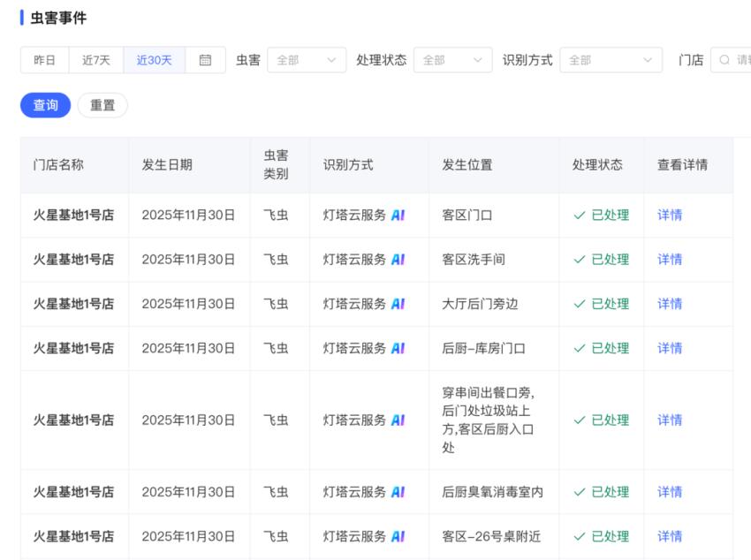Click the 发生日期 column header
This screenshot has width=751, height=560.
click(167, 164)
